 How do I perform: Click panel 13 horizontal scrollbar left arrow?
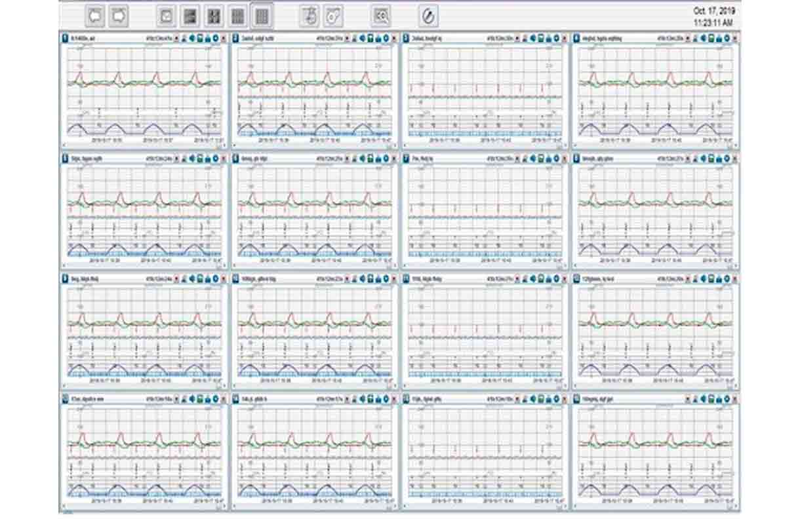click(64, 505)
